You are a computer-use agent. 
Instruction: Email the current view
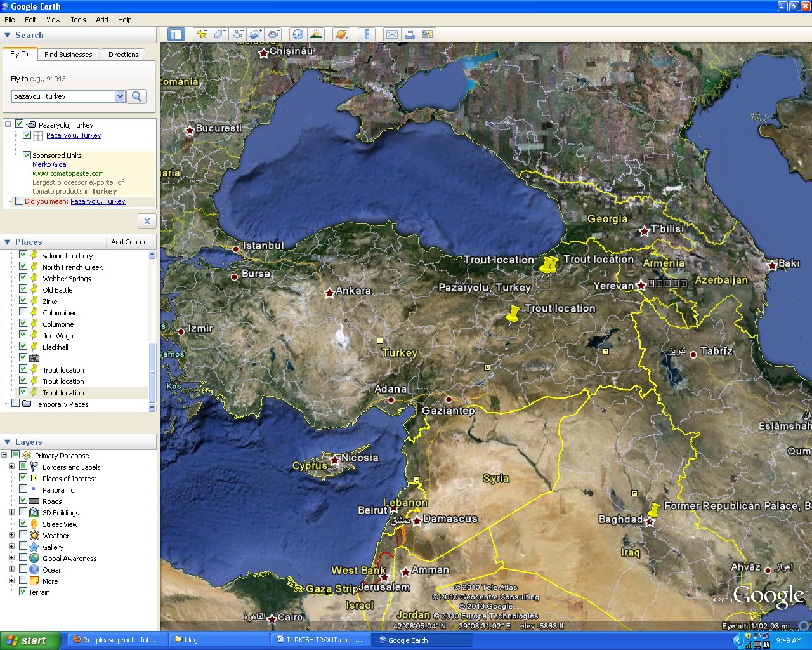pos(392,34)
